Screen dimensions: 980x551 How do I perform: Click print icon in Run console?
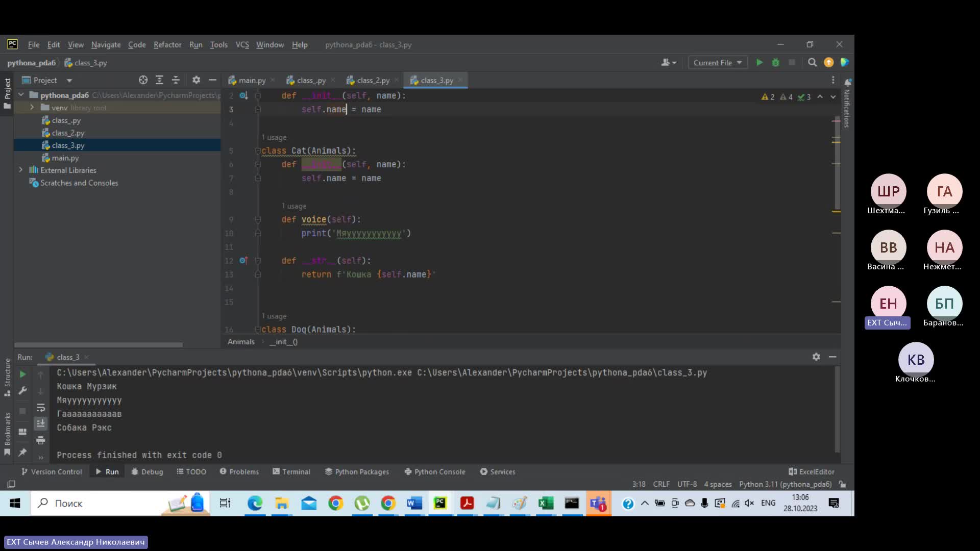[41, 440]
